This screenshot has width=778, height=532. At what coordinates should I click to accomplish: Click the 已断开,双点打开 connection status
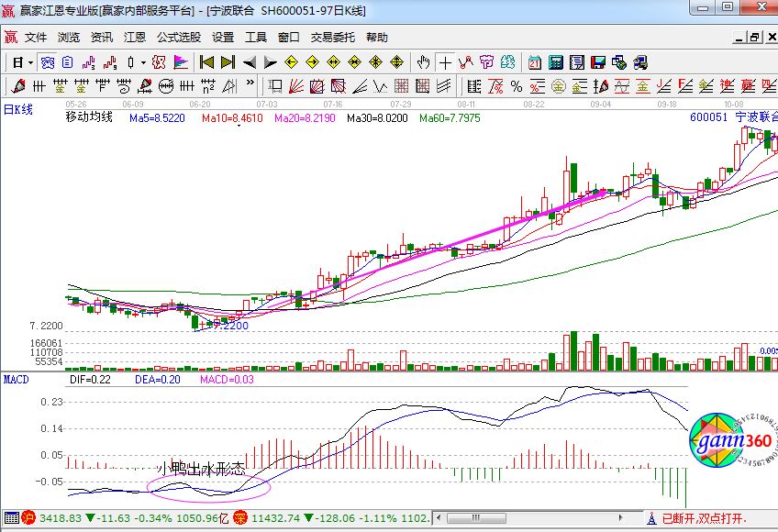704,518
